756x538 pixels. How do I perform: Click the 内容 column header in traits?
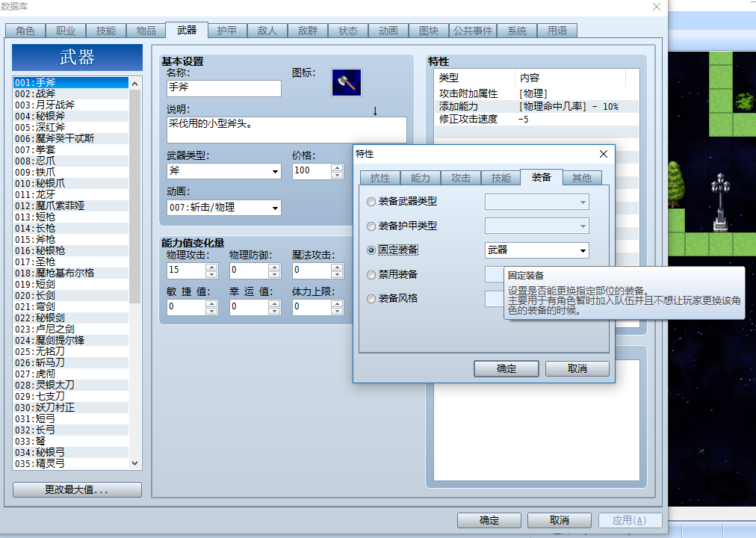pyautogui.click(x=571, y=78)
